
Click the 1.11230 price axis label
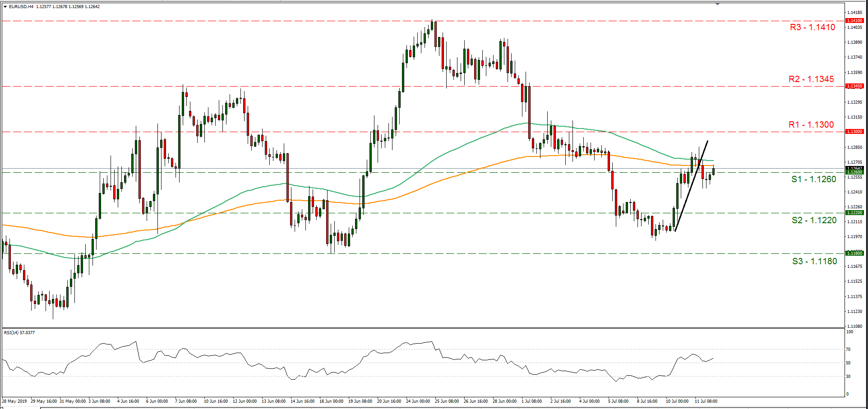855,312
